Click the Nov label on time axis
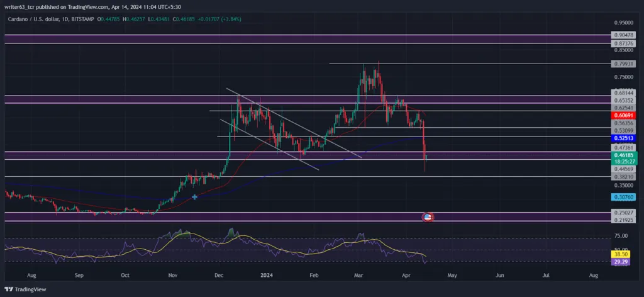Screen dimensions: 644x297 click(173, 275)
